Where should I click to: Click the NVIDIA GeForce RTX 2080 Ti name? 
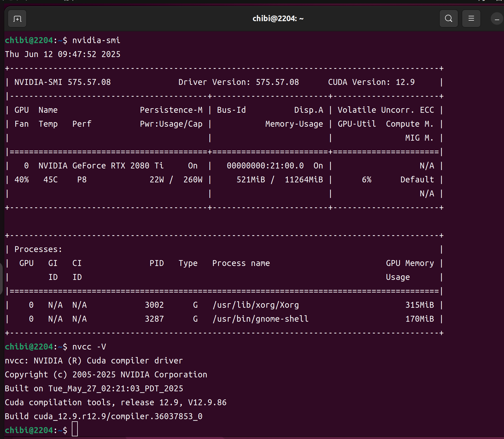(101, 166)
